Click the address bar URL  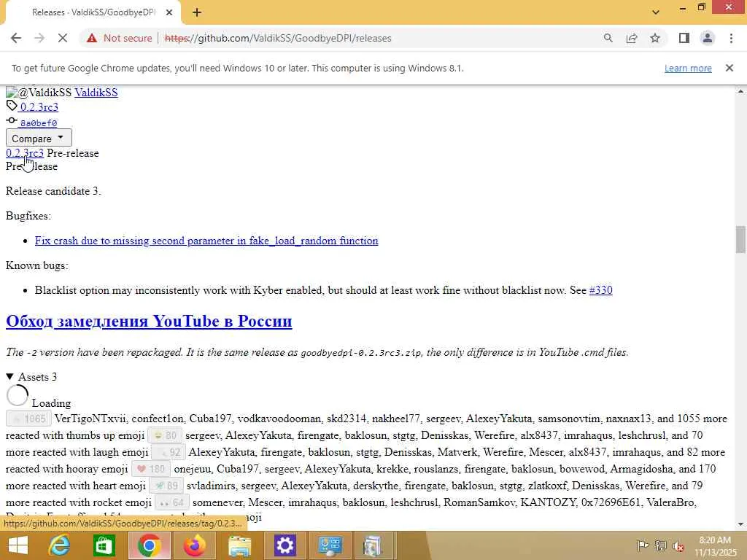(278, 38)
